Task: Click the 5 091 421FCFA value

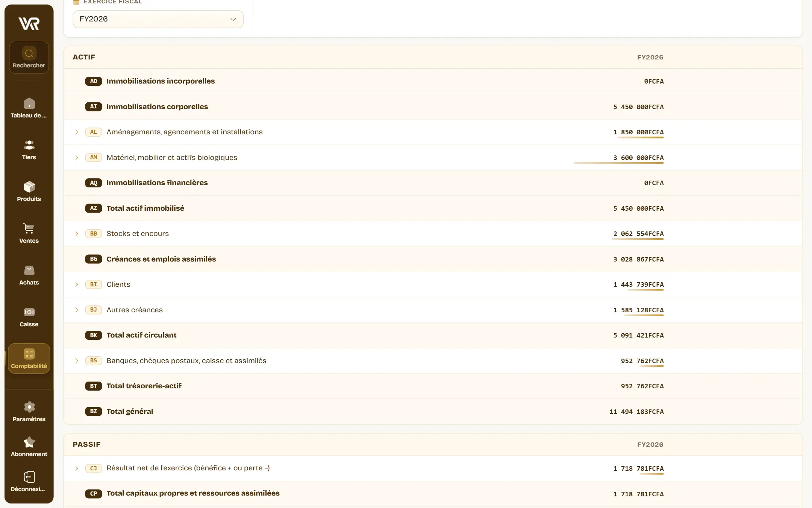Action: [x=638, y=335]
